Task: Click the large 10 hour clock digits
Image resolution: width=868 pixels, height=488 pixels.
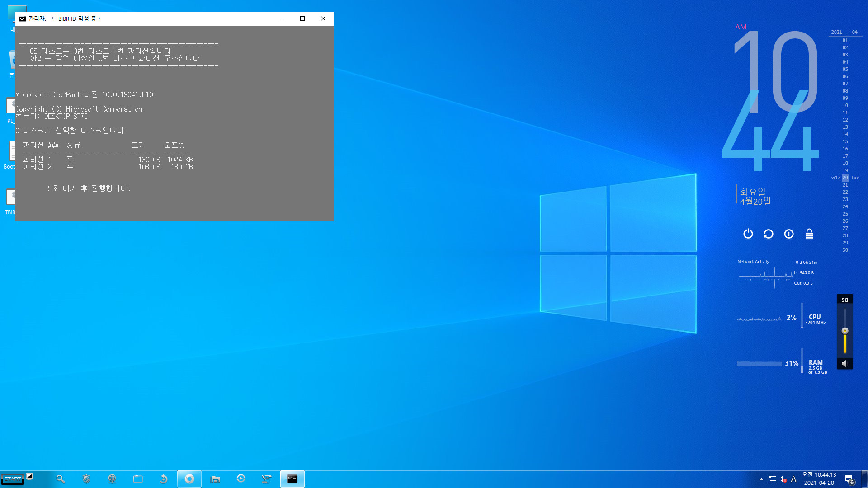Action: click(775, 71)
